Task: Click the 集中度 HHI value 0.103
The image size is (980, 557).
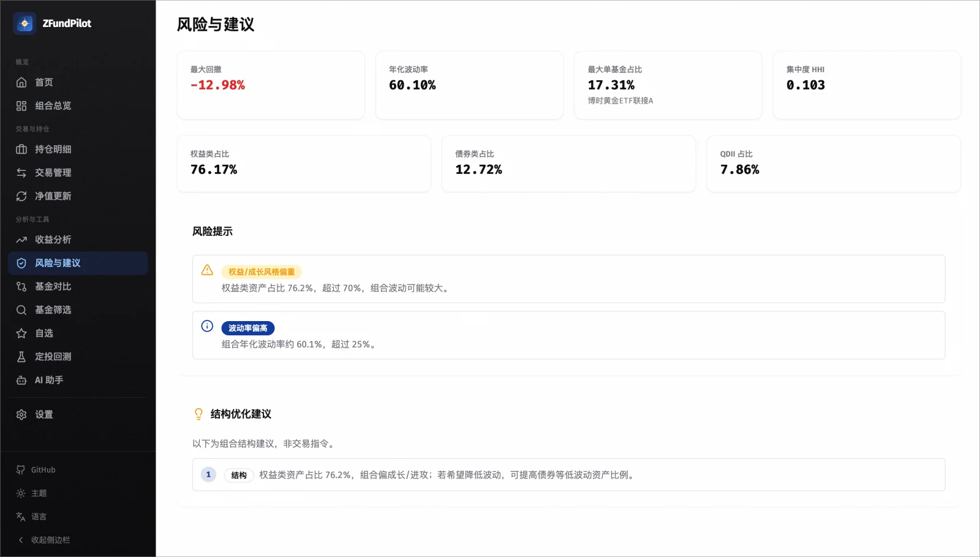Action: [x=805, y=85]
